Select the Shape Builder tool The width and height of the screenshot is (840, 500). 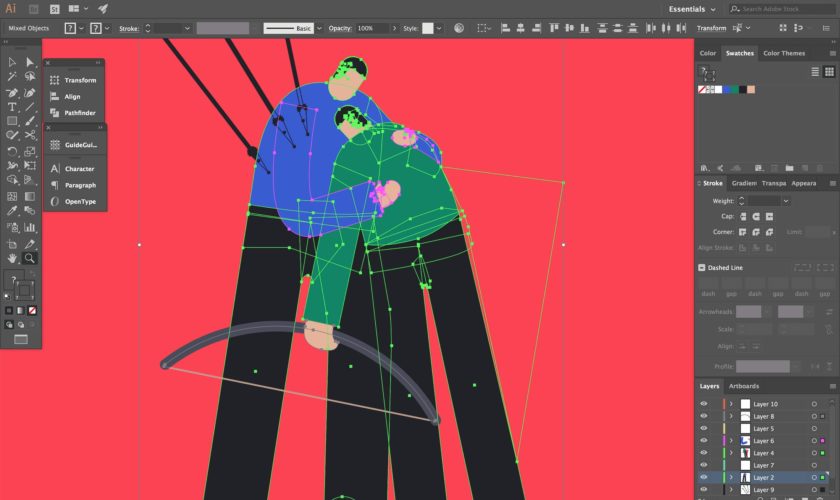click(x=12, y=180)
